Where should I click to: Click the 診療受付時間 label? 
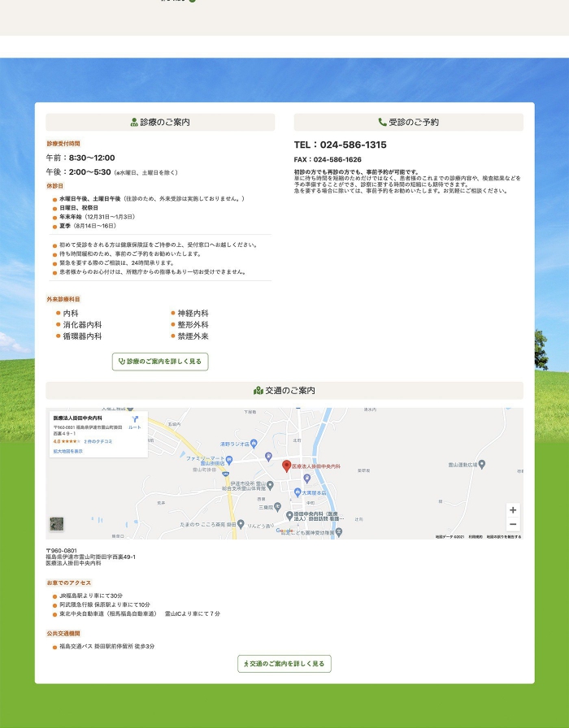(63, 144)
